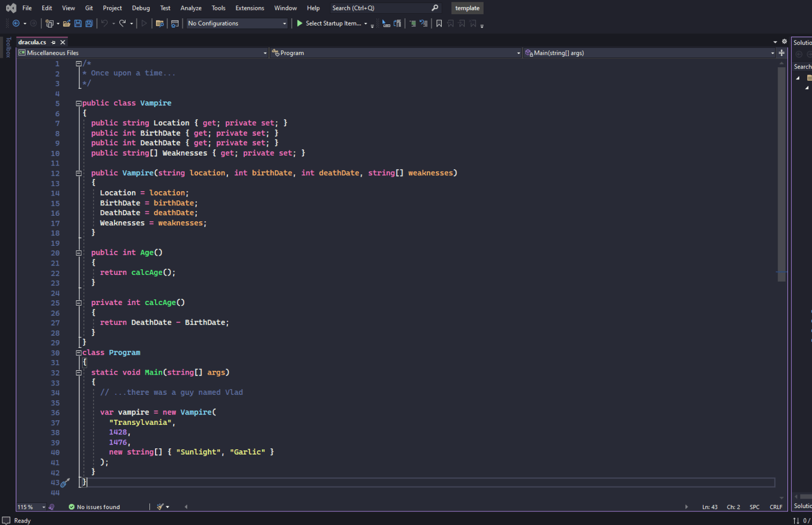812x525 pixels.
Task: Open a file using the Open File icon
Action: (x=67, y=23)
